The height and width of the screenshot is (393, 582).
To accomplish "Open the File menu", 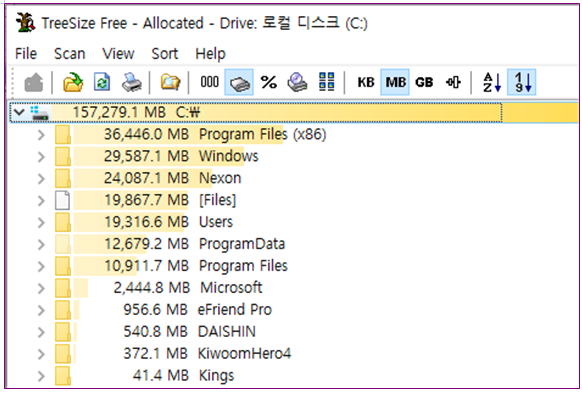I will pos(26,54).
